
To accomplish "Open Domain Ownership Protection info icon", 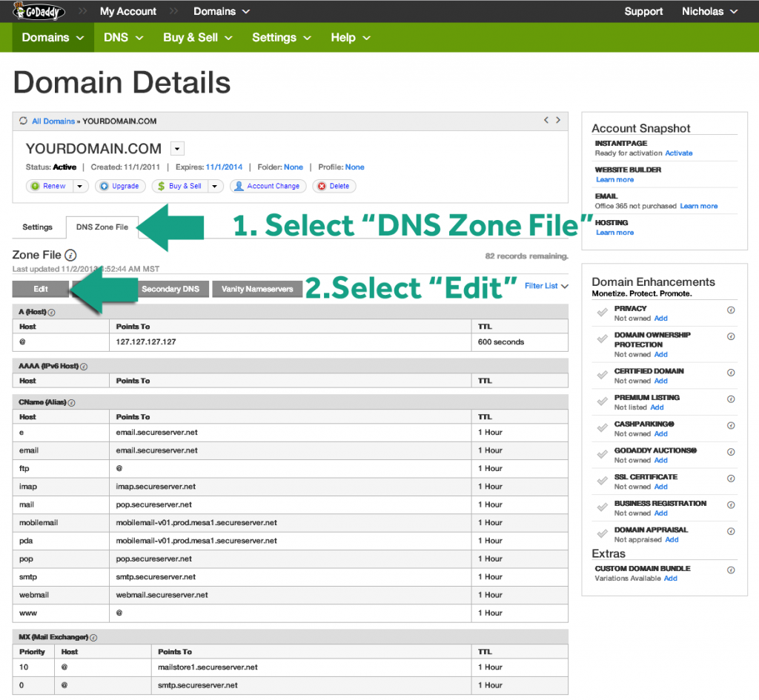I will point(731,336).
